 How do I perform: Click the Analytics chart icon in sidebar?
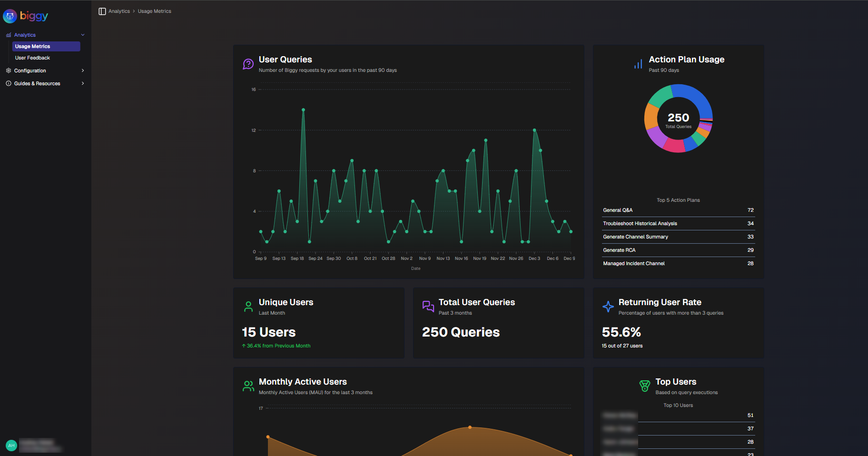pos(9,35)
